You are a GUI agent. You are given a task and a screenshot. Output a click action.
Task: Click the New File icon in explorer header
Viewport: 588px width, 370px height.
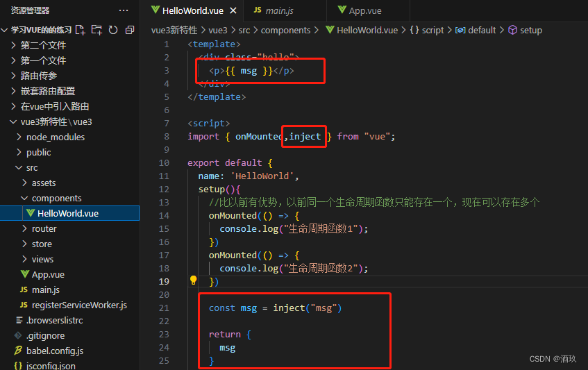coord(81,30)
